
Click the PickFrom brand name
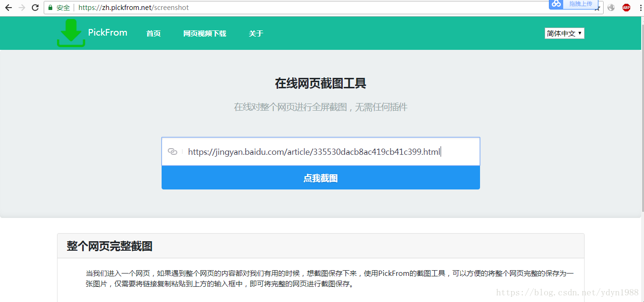[x=107, y=32]
